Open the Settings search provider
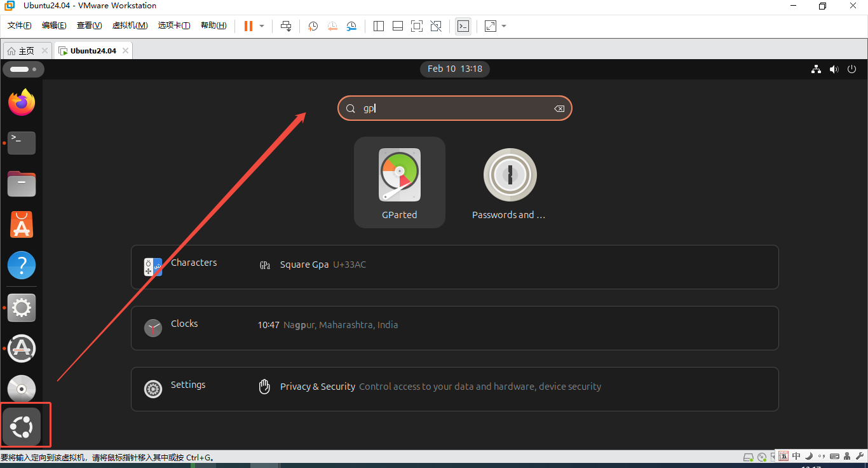 click(175, 389)
